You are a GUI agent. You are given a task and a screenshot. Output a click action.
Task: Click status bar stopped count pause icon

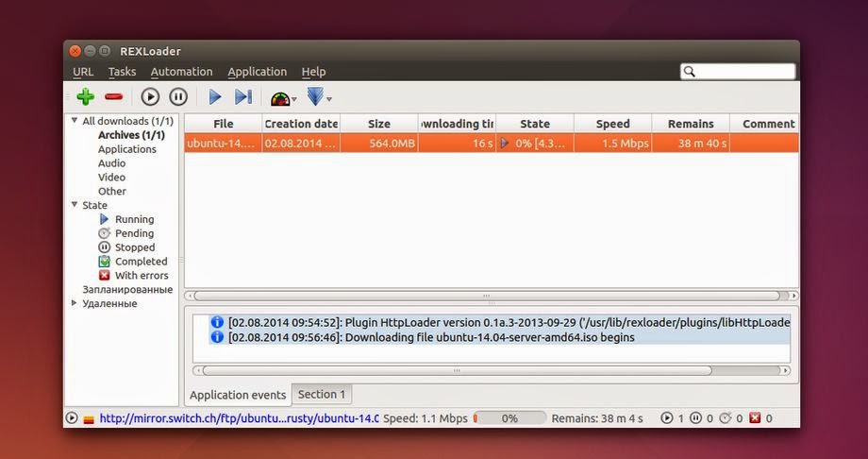[696, 418]
